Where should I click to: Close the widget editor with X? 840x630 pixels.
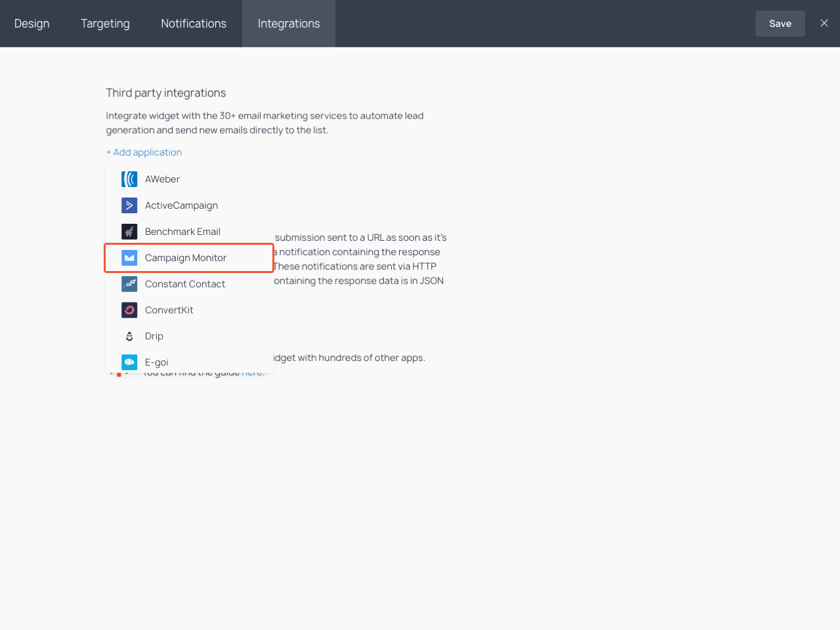824,24
